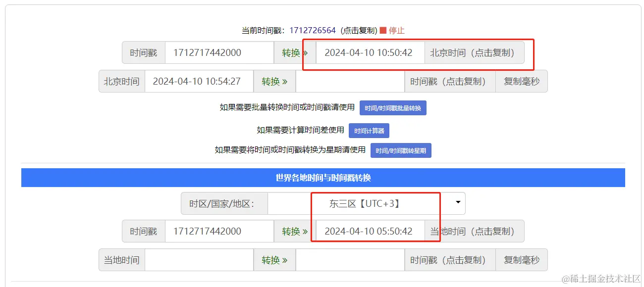Viewport: 644px width, 287px height.
Task: Click world-time timestamp input 1712717442000
Action: pos(219,231)
